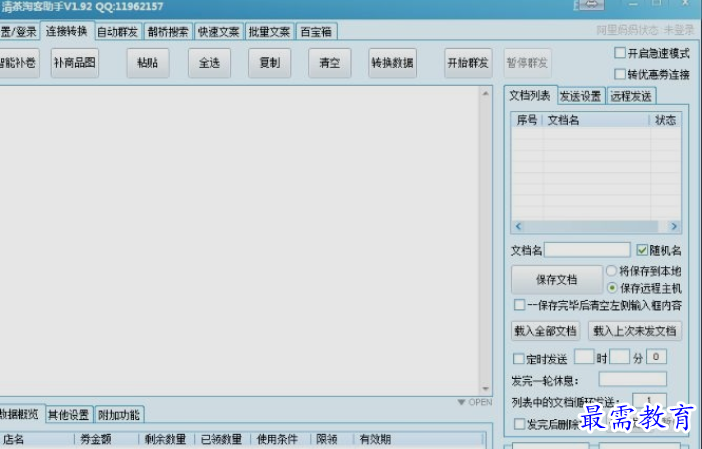Click the 店名 column header
Screen dimensions: 702x449
[x=38, y=439]
